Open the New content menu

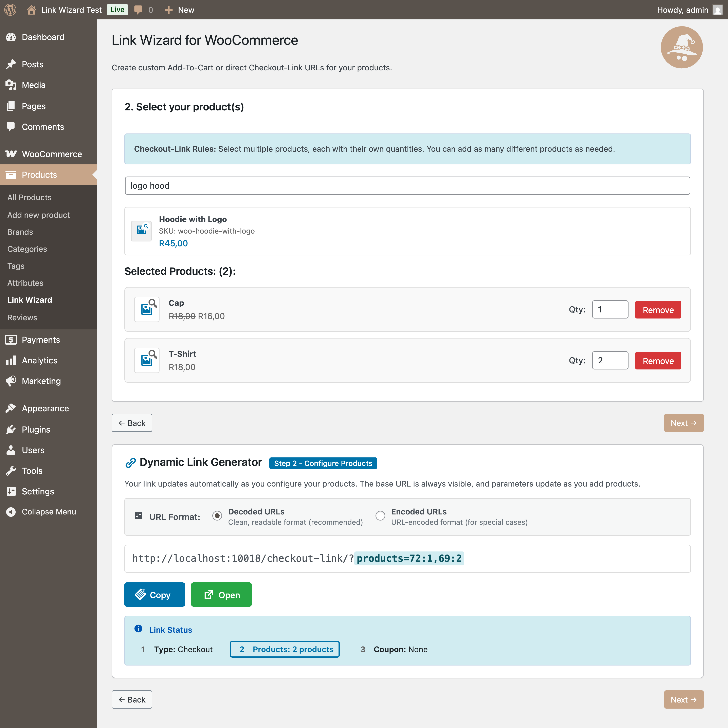click(180, 10)
